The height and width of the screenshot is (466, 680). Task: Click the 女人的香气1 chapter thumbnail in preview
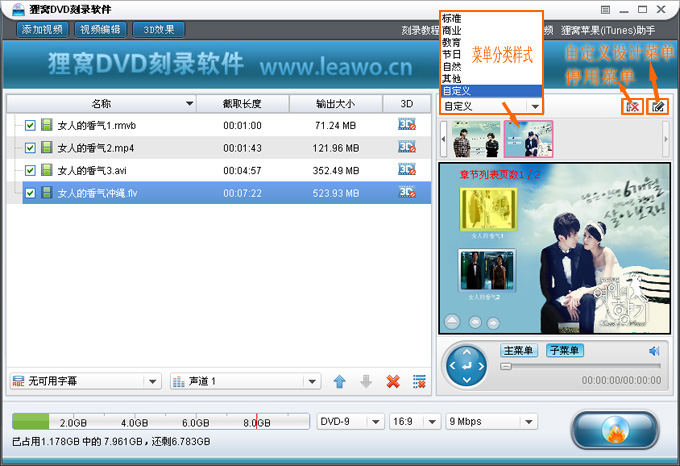coord(488,210)
